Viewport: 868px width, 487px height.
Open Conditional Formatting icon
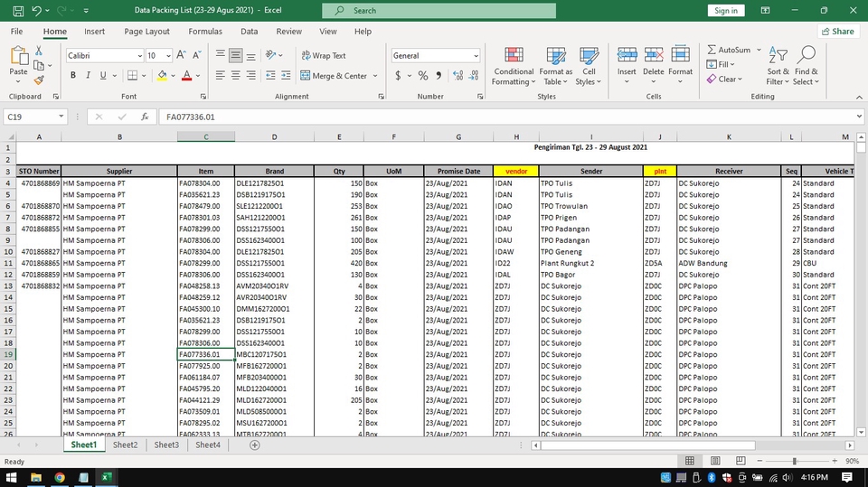514,55
